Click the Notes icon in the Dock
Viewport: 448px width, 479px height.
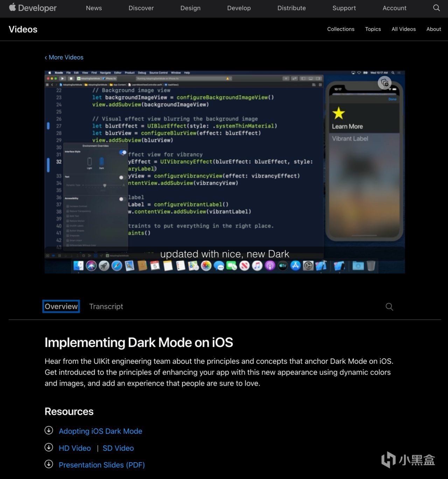168,266
